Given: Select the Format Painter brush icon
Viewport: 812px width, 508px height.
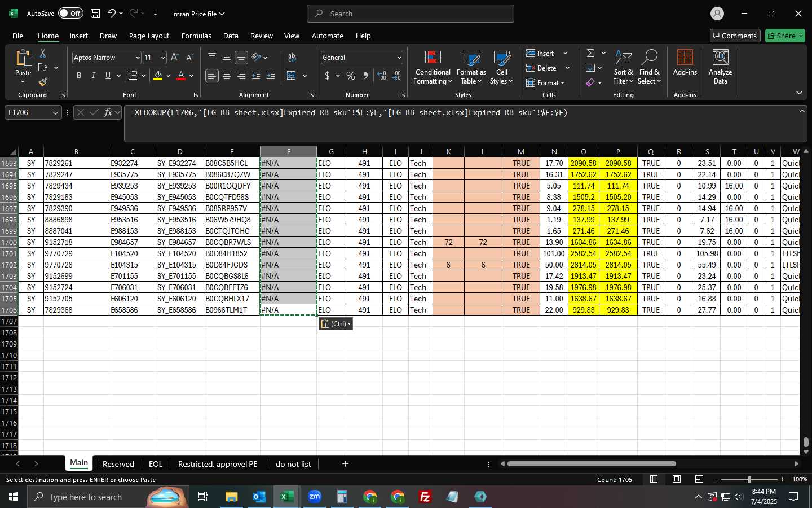Looking at the screenshot, I should click(x=43, y=82).
